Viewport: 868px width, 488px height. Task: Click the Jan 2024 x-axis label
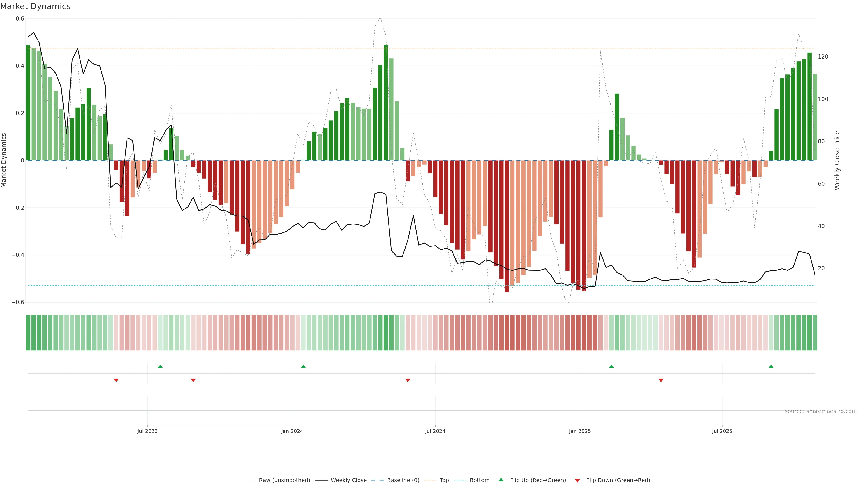point(292,432)
